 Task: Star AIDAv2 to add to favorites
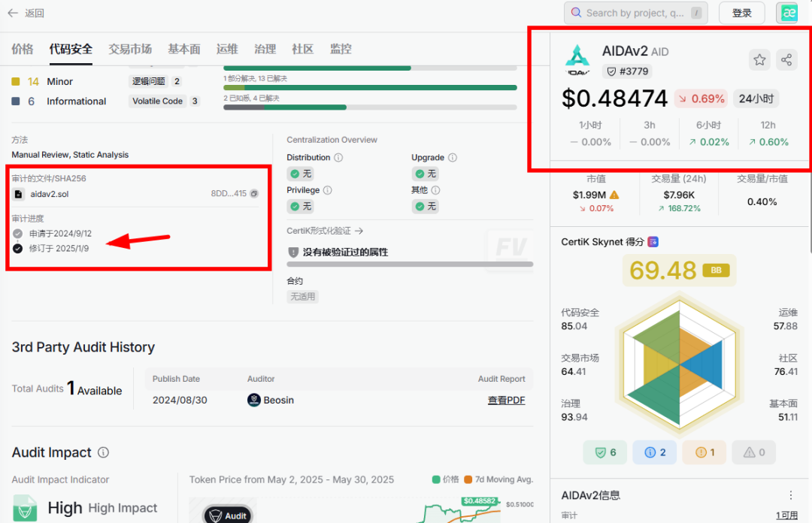click(759, 59)
